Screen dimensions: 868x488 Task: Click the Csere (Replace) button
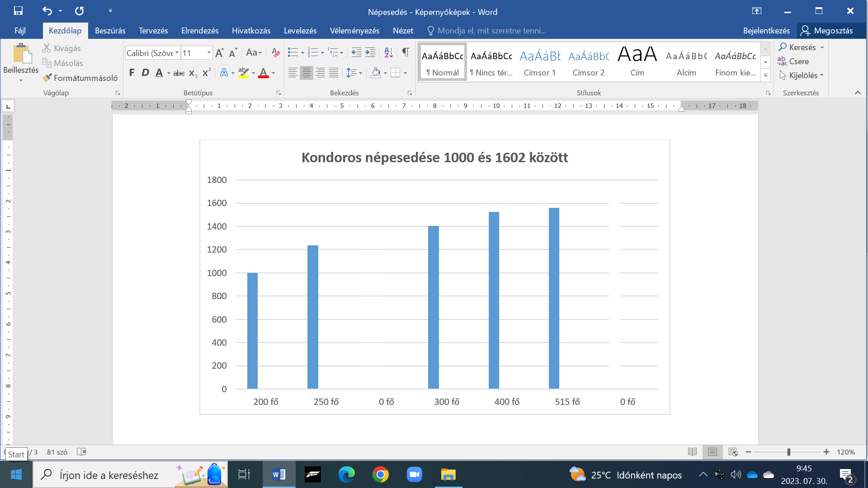tap(793, 61)
